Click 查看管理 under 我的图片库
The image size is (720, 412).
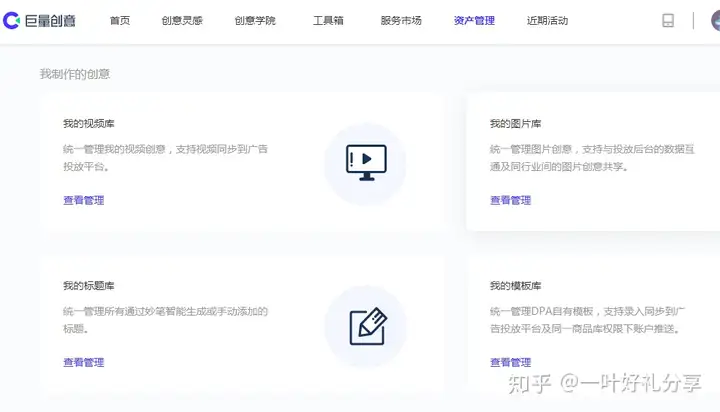pos(510,200)
